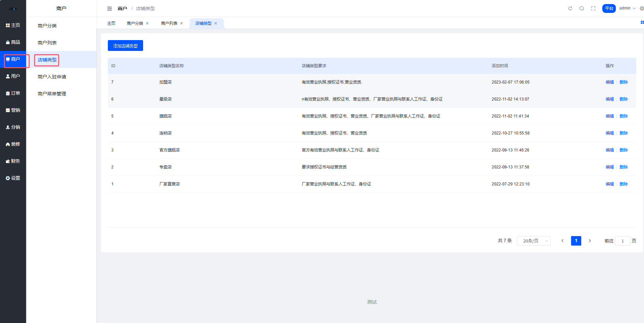Click 添加店铺类型 button

click(x=125, y=46)
